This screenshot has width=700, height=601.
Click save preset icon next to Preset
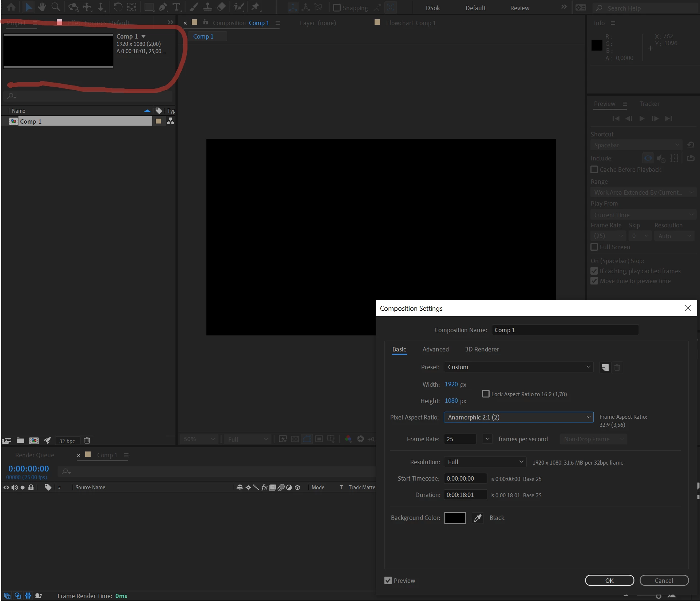(605, 367)
